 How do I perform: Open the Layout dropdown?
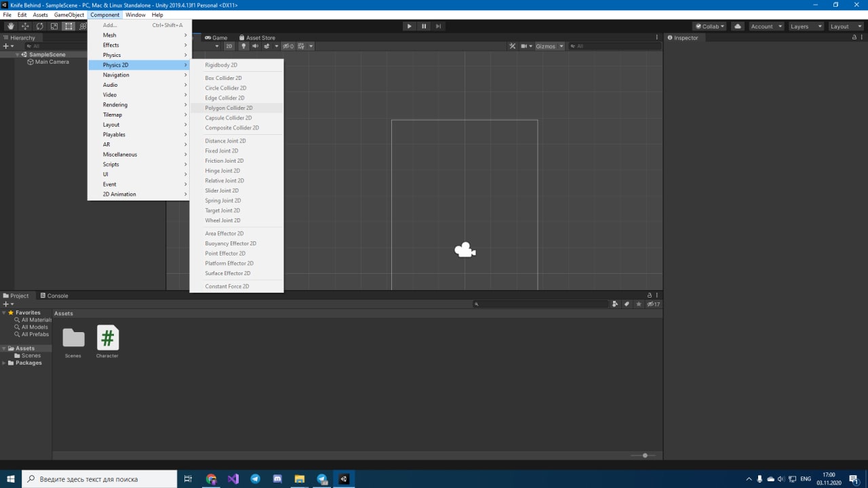(846, 26)
